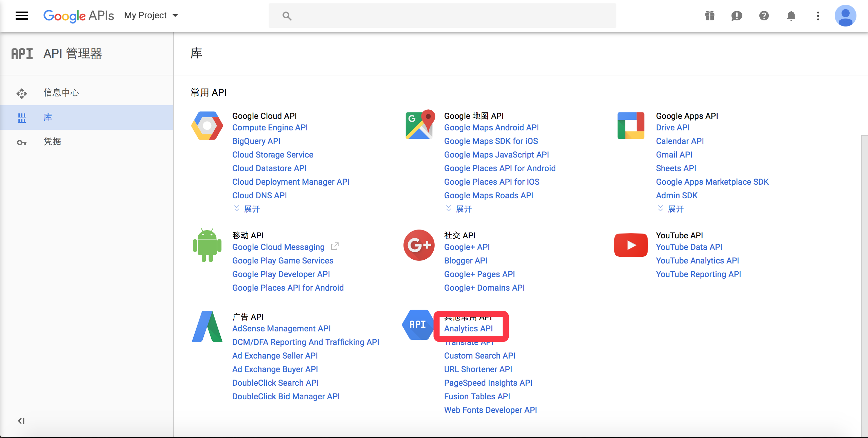Click the Google Cloud Platform hexagon icon
868x438 pixels.
click(207, 126)
